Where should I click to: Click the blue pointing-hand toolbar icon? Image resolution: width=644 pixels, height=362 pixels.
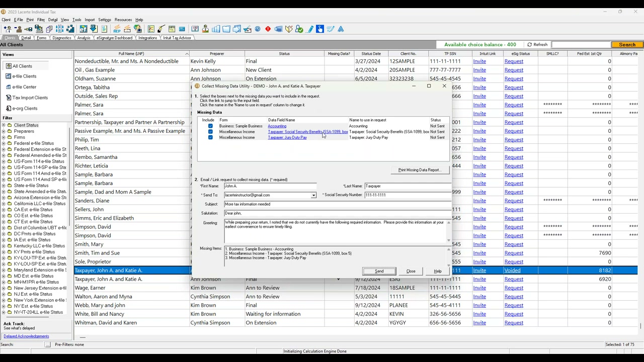(320, 29)
